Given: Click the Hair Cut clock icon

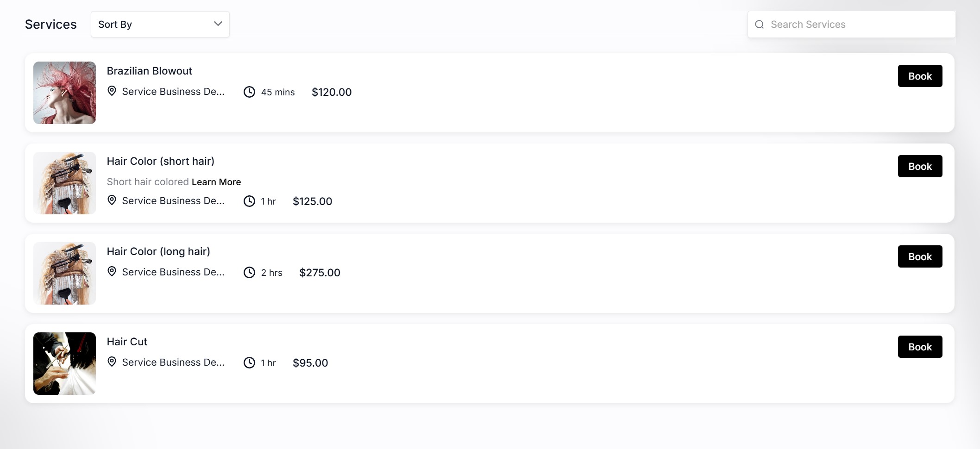Looking at the screenshot, I should [x=249, y=362].
